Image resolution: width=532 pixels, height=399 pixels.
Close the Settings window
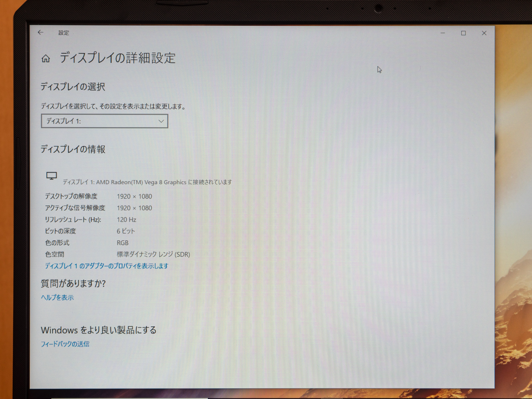tap(484, 33)
